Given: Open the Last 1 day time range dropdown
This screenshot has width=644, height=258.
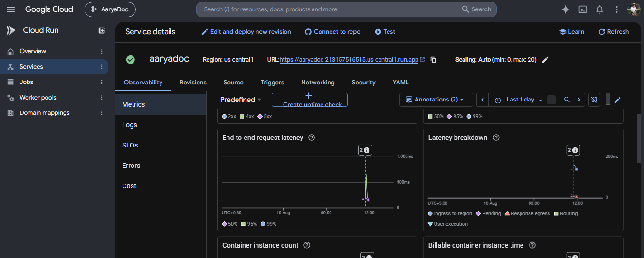Looking at the screenshot, I should (x=519, y=100).
